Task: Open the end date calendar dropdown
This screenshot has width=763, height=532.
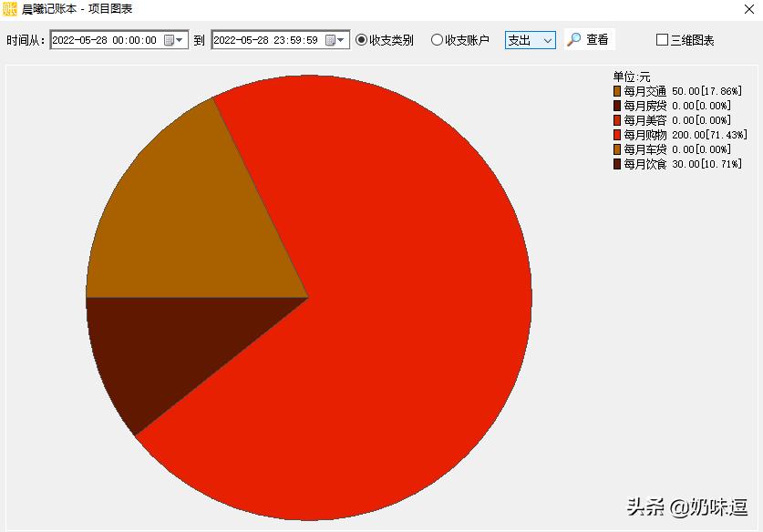Action: point(335,40)
